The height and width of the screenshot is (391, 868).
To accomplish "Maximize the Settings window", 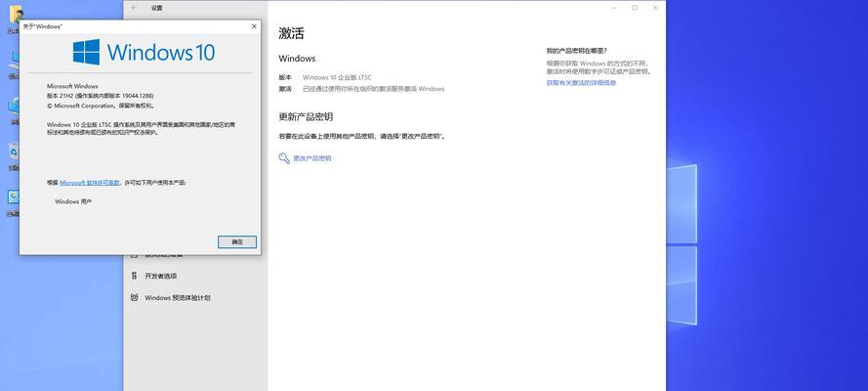I will pos(635,8).
